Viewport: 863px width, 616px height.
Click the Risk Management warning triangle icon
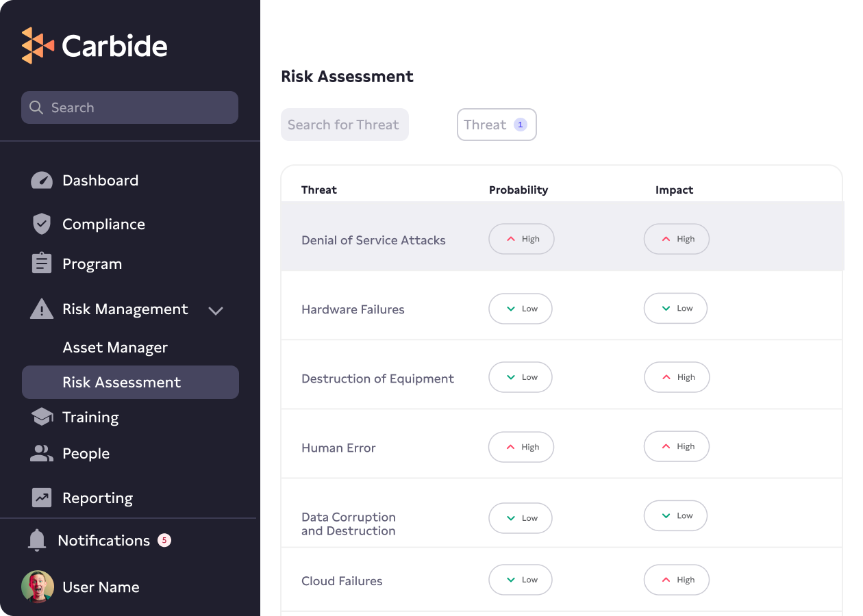(41, 309)
